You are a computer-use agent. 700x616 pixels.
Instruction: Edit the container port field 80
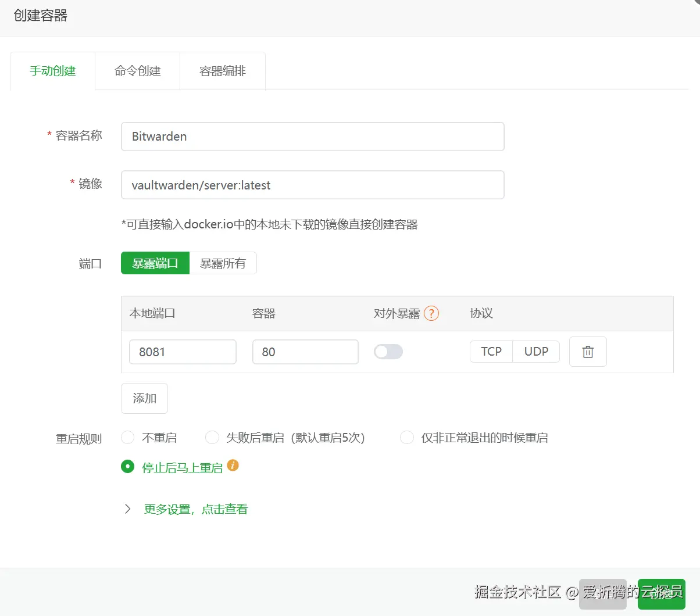coord(305,352)
